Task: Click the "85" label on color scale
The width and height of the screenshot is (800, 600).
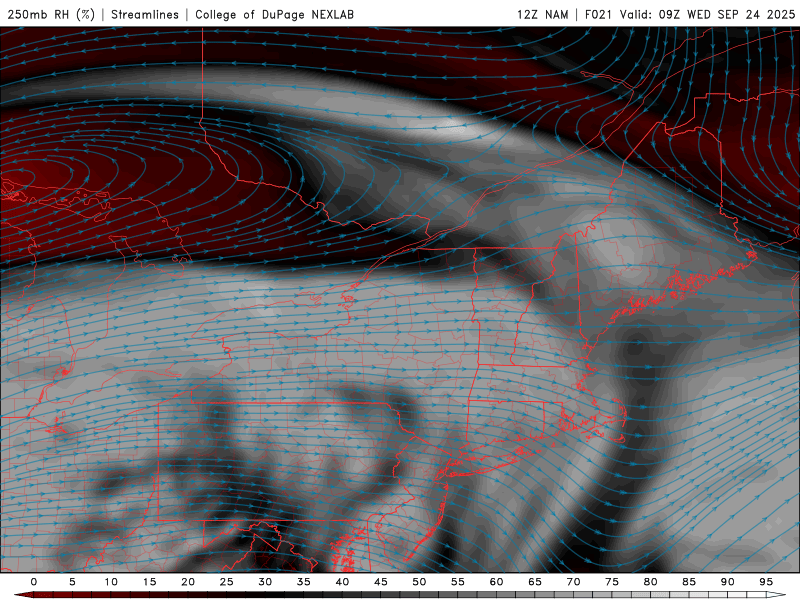Action: 689,582
